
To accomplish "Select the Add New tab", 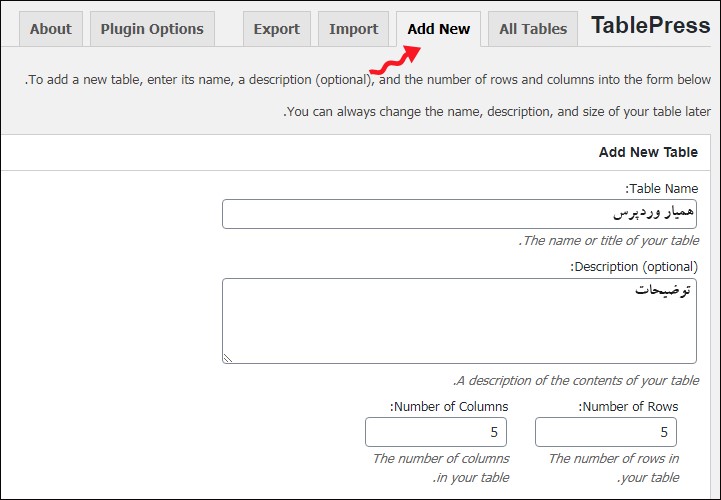I will point(439,29).
